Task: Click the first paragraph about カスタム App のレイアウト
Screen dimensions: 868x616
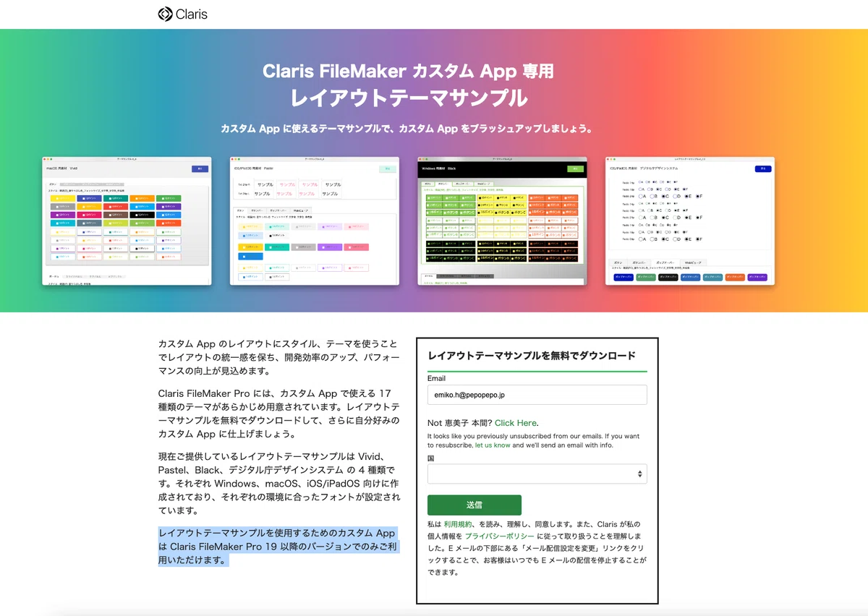Action: (x=278, y=357)
